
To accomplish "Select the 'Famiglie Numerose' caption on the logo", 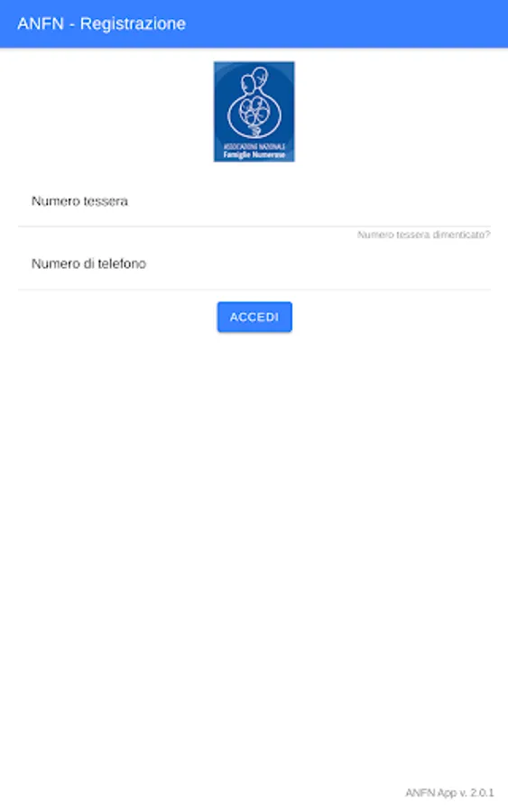I will [254, 154].
